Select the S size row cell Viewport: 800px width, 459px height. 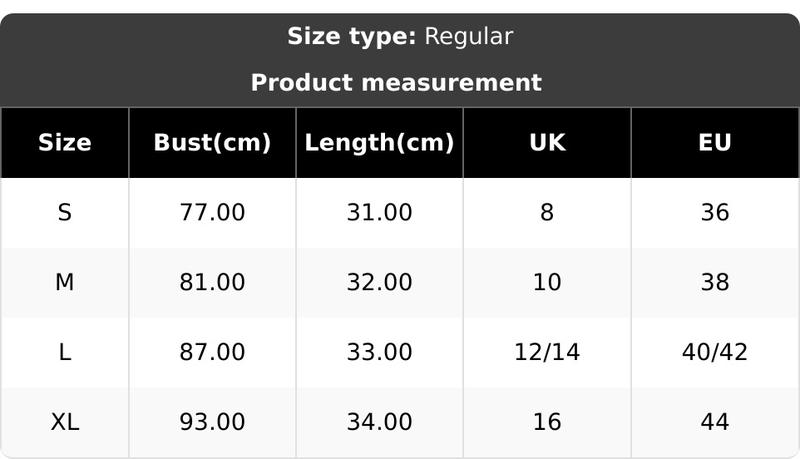65,213
